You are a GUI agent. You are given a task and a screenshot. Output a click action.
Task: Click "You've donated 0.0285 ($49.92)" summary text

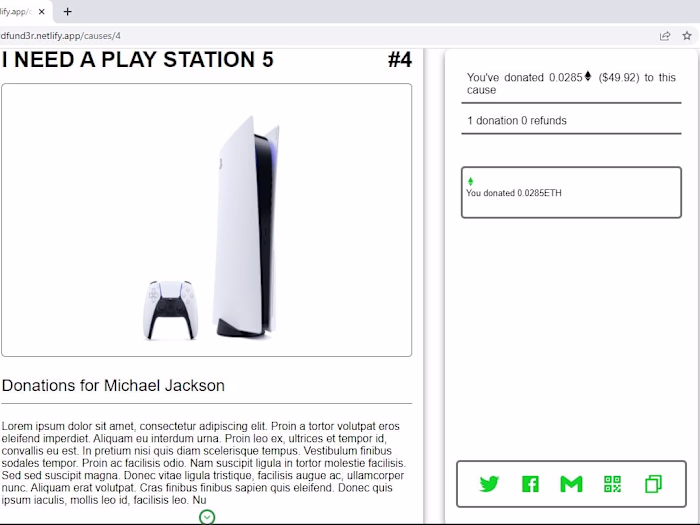(x=571, y=83)
